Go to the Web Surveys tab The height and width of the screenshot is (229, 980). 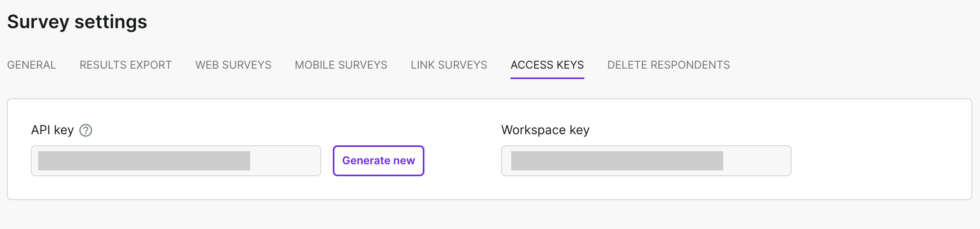click(233, 65)
